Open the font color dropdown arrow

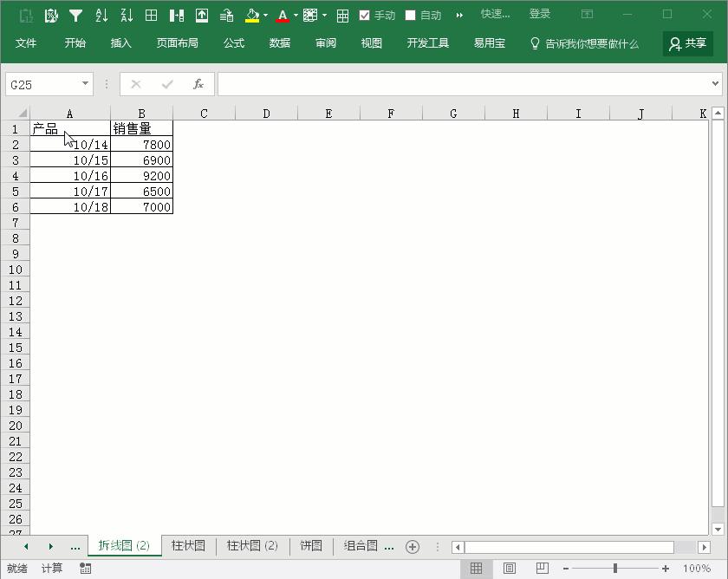[x=295, y=14]
